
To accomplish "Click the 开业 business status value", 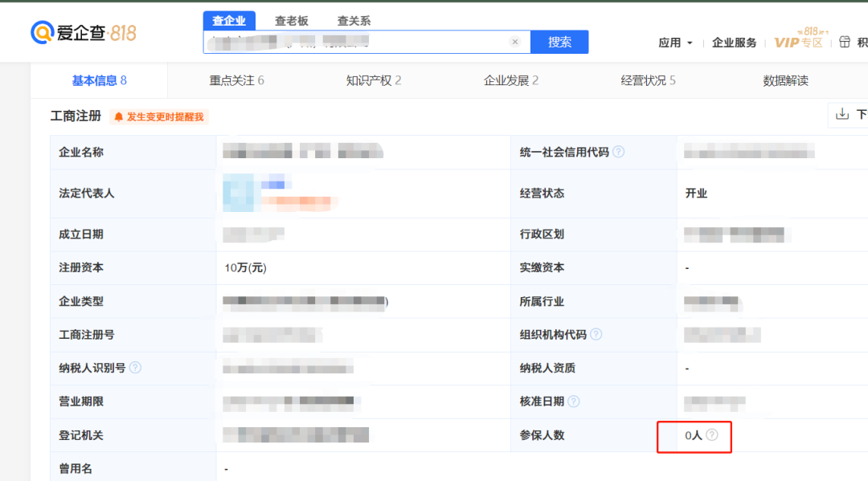I will coord(696,193).
